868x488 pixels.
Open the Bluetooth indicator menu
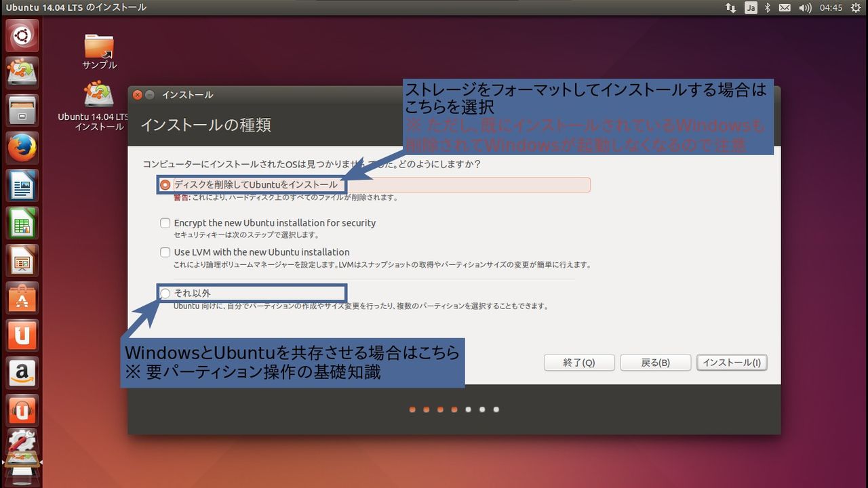pyautogui.click(x=768, y=7)
